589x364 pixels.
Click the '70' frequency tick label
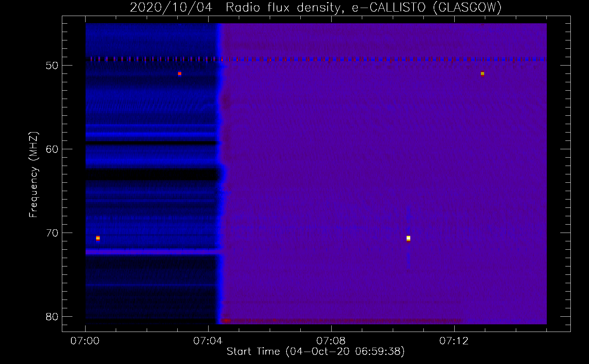[x=52, y=233]
